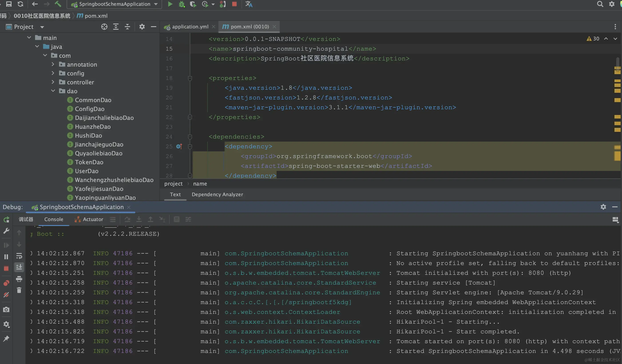
Task: Modify run configuration wrench icon
Action: 6,231
